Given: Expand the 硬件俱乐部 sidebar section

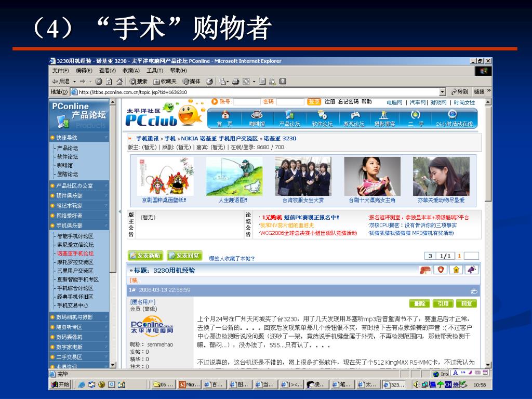Looking at the screenshot, I should pos(79,195).
